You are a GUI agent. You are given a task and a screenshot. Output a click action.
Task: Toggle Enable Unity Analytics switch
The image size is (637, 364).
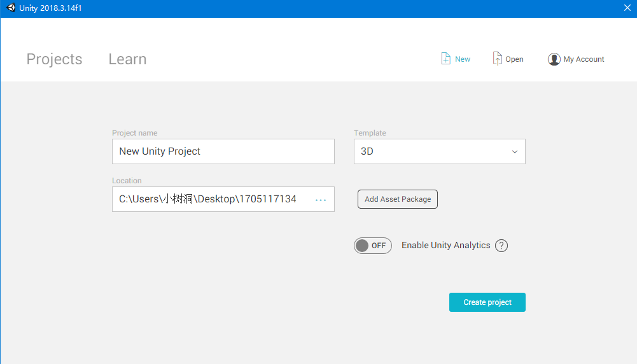click(372, 246)
